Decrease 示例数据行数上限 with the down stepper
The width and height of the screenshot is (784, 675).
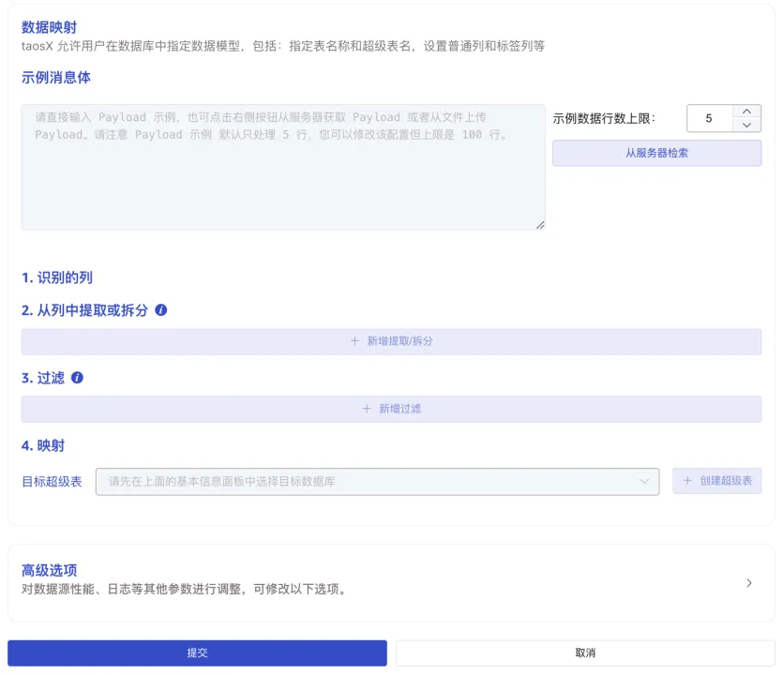746,125
